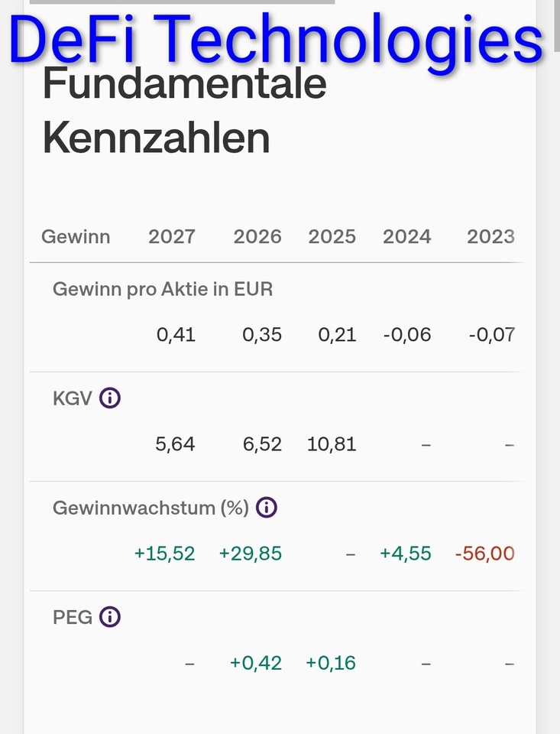Screen dimensions: 560x734
Task: Open the KGV info icon
Action: pos(110,398)
